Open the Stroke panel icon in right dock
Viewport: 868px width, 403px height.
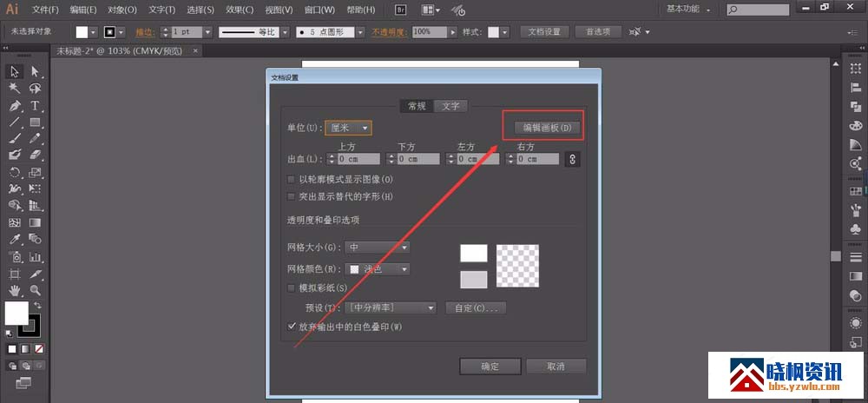[856, 258]
